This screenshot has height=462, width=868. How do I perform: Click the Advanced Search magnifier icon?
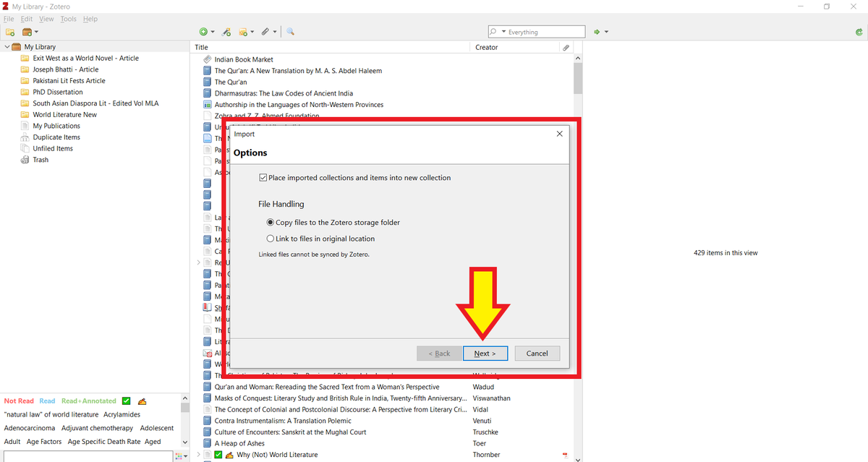point(290,32)
